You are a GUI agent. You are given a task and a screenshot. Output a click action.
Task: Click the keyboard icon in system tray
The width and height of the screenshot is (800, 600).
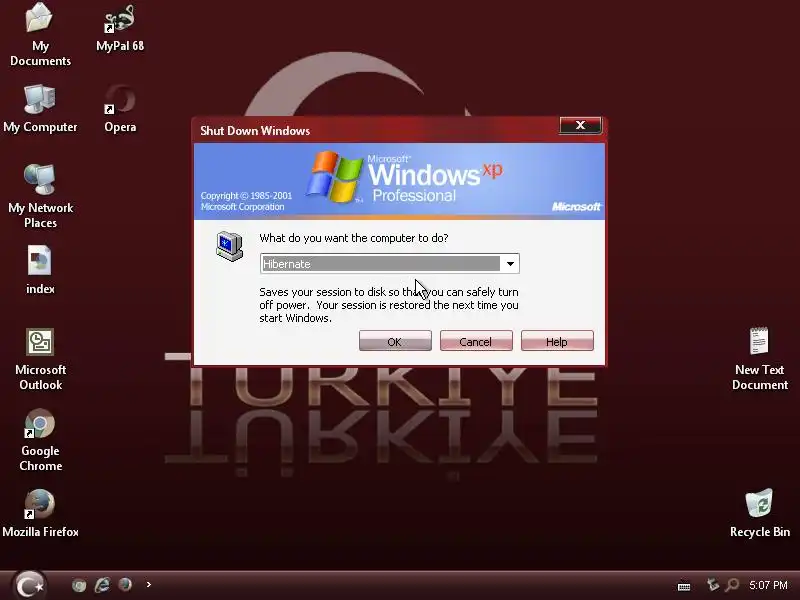pyautogui.click(x=684, y=587)
